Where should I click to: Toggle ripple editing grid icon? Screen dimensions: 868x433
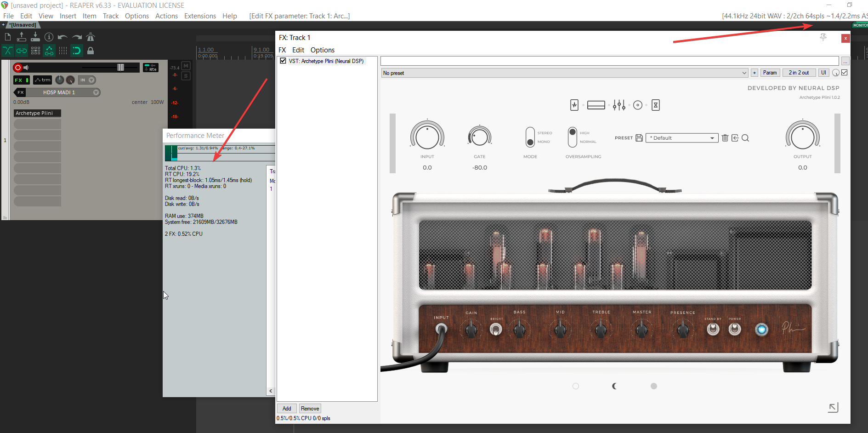(35, 51)
